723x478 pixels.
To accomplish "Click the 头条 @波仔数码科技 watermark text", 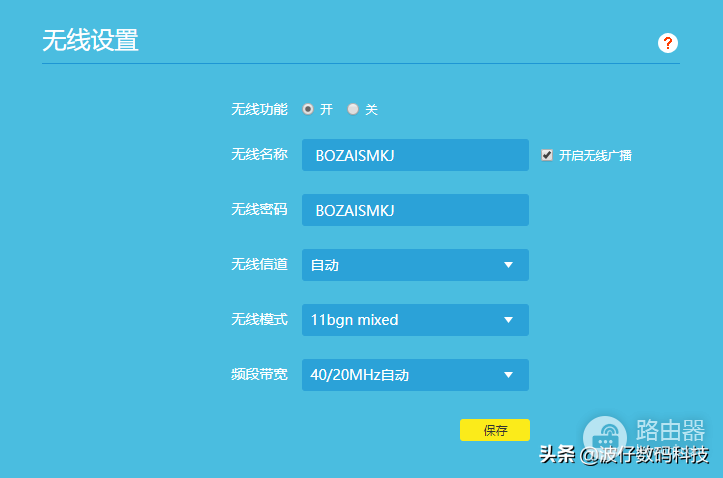I will coord(624,454).
